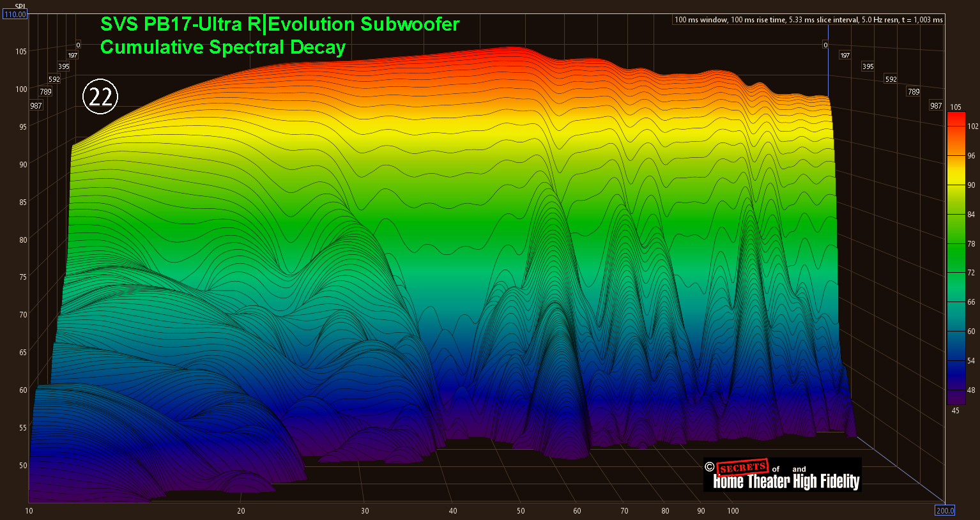Click the SPL axis heading label
This screenshot has width=980, height=520.
(19, 6)
